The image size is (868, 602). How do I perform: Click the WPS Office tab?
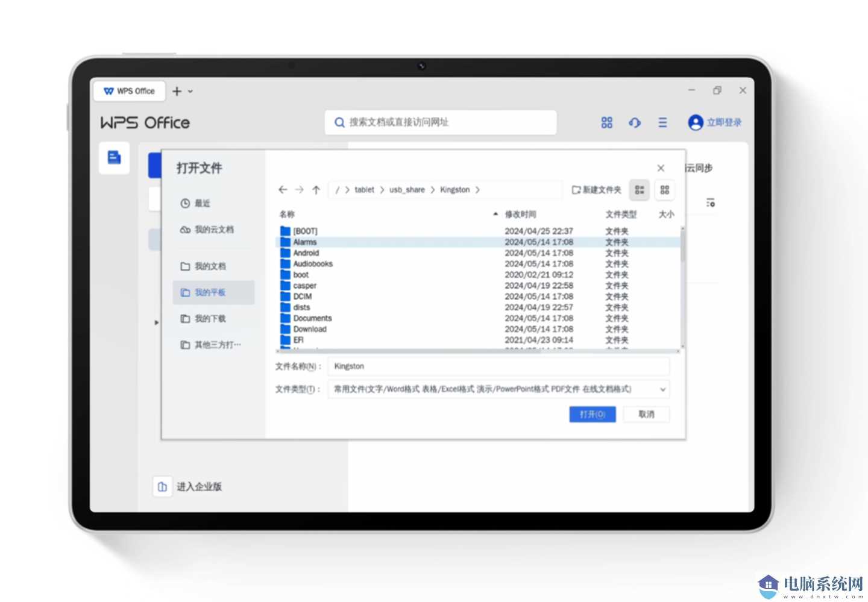[x=129, y=91]
